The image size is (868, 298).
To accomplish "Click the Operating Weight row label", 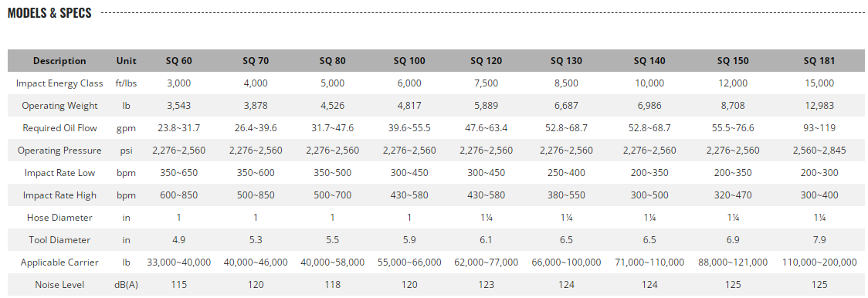I will click(x=59, y=106).
